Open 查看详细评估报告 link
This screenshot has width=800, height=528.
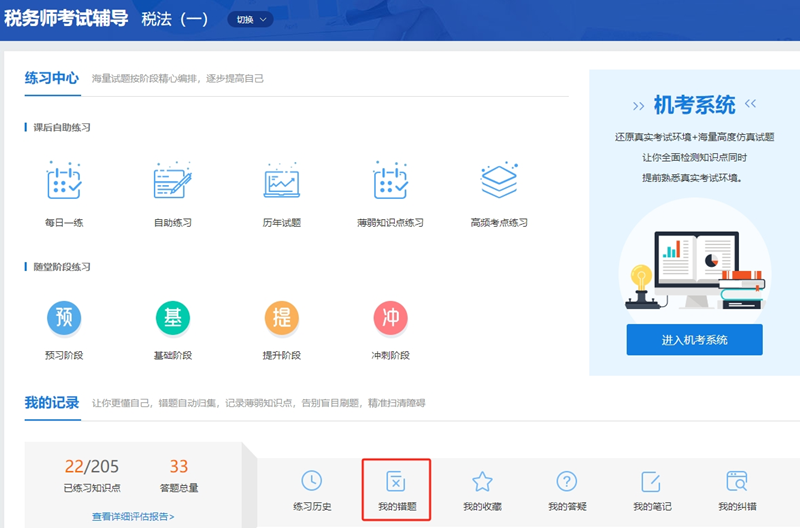point(133,517)
